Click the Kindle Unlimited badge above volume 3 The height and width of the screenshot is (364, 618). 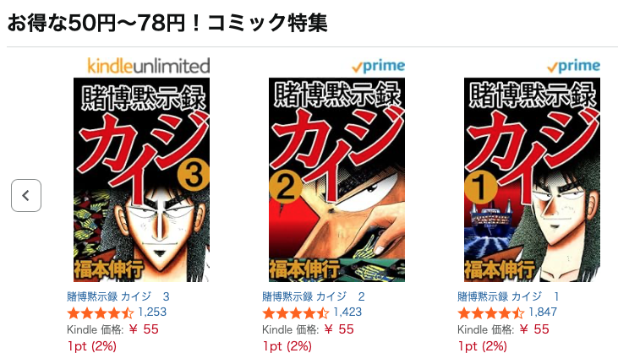[149, 66]
